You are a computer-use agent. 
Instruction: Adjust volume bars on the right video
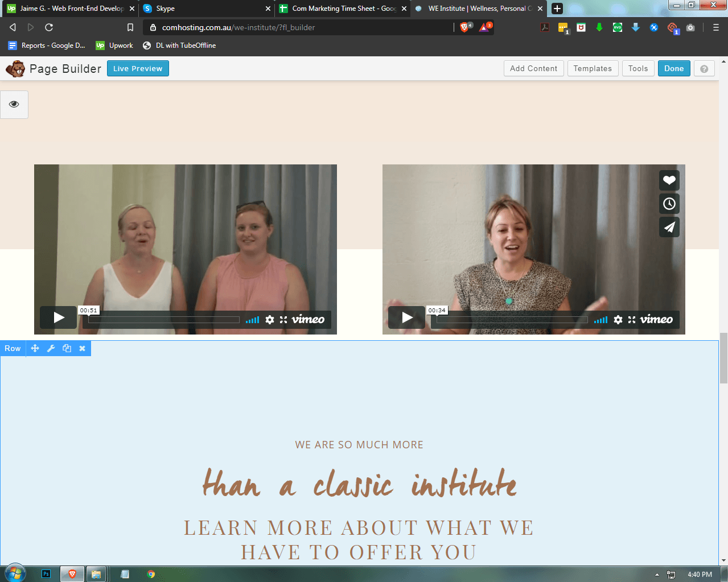click(x=601, y=320)
